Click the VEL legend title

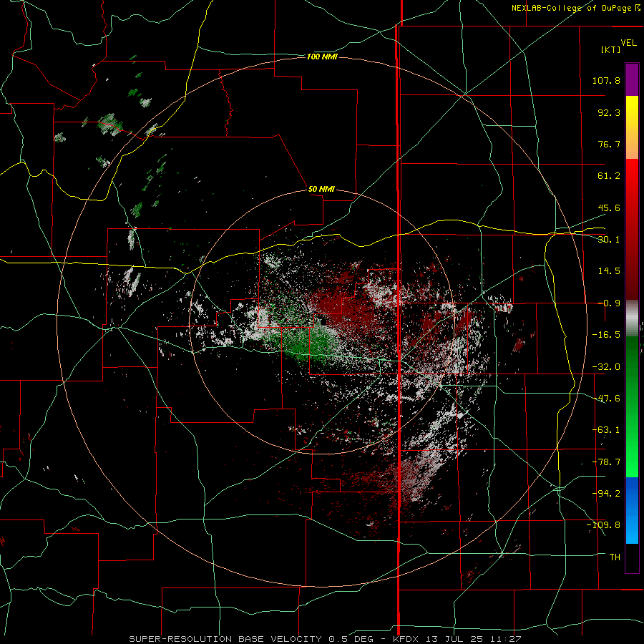[x=629, y=43]
